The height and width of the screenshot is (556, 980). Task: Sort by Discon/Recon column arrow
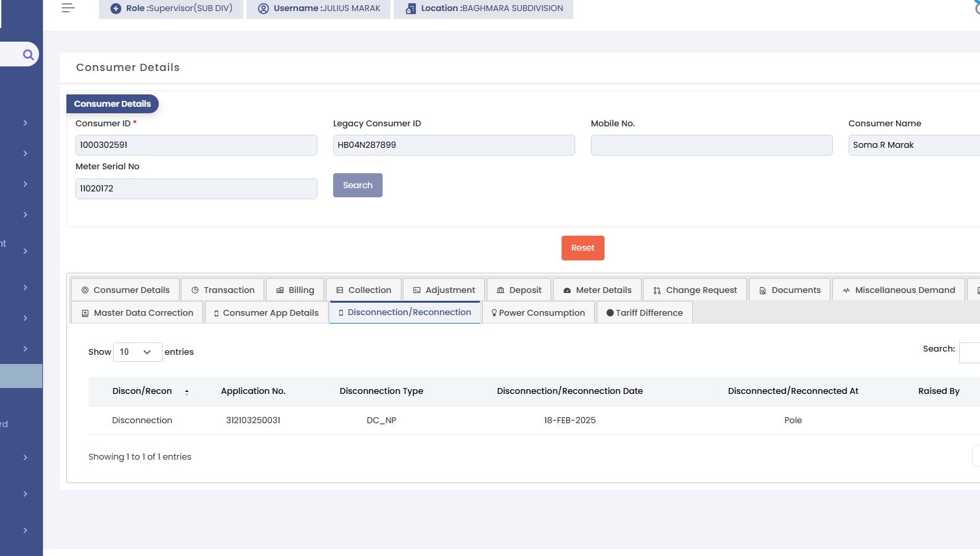pos(187,391)
